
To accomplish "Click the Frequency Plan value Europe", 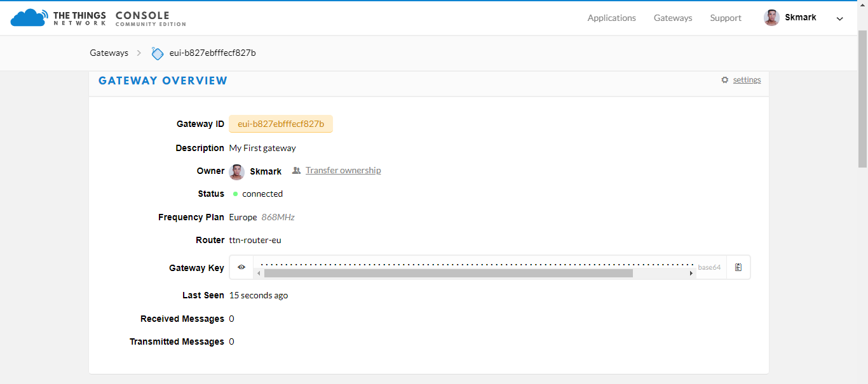I will click(x=243, y=217).
